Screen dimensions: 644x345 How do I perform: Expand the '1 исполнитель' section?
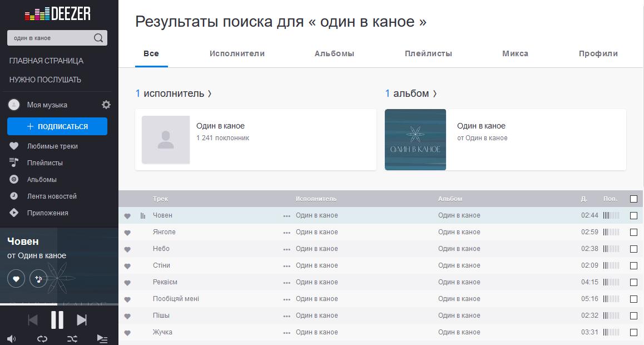[x=174, y=93]
